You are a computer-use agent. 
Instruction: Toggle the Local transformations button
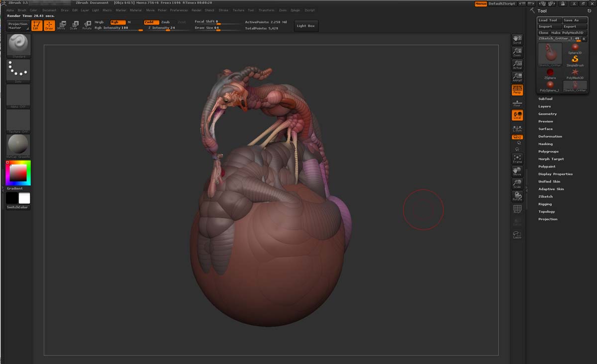[517, 115]
